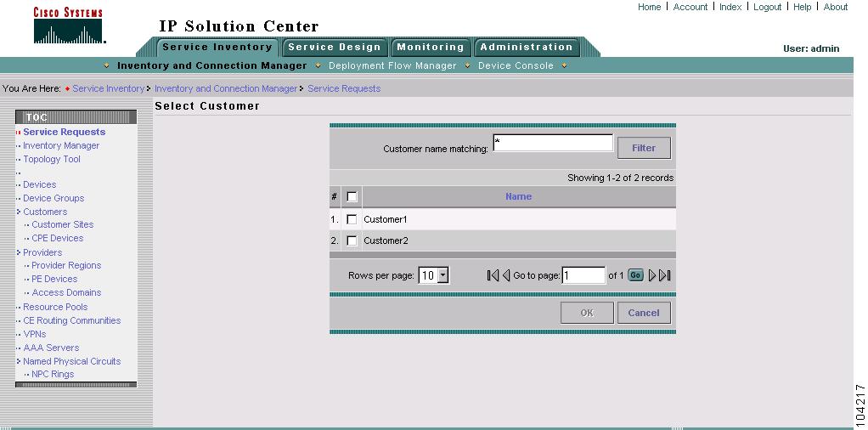This screenshot has height=430, width=868.
Task: Toggle the select-all checkbox in header
Action: click(352, 196)
